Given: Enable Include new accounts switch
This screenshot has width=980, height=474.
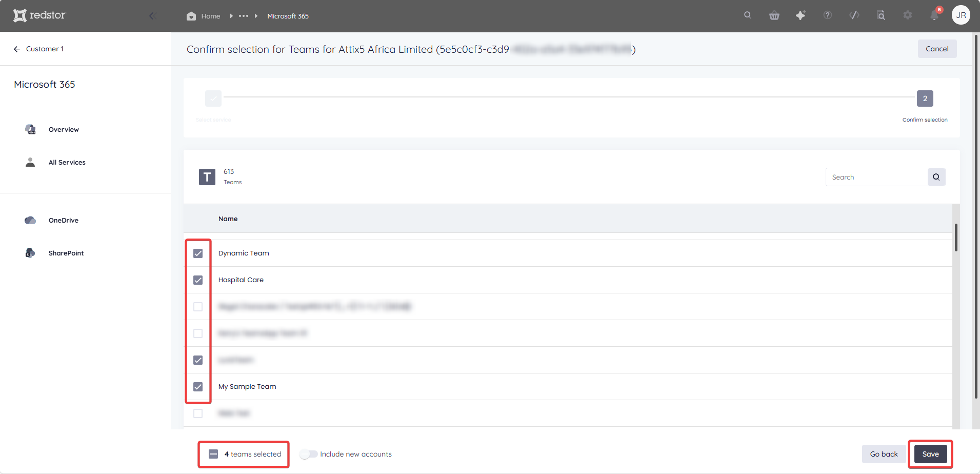Looking at the screenshot, I should coord(308,454).
